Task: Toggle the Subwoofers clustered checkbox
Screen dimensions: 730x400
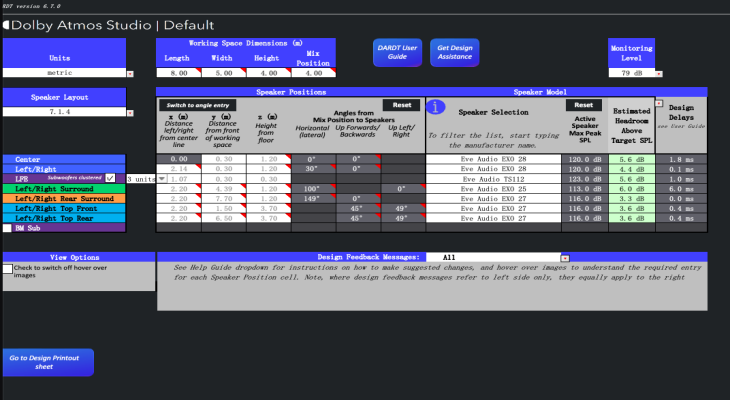Action: pyautogui.click(x=110, y=178)
